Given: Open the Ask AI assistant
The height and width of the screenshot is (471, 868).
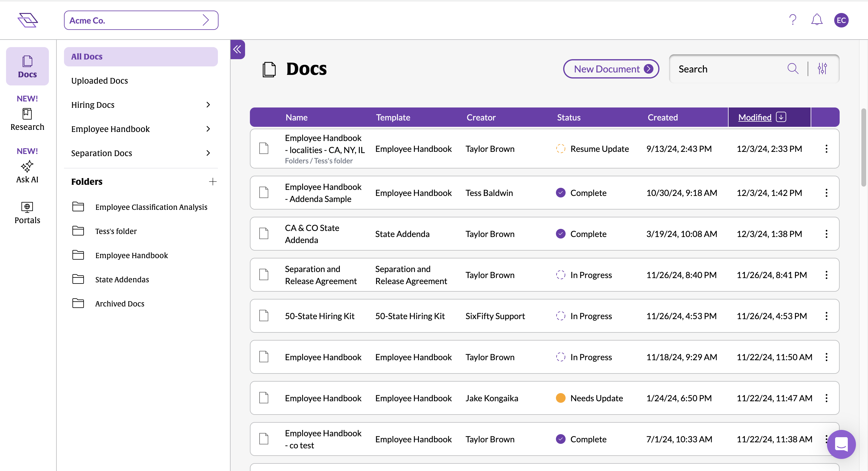Looking at the screenshot, I should point(27,172).
